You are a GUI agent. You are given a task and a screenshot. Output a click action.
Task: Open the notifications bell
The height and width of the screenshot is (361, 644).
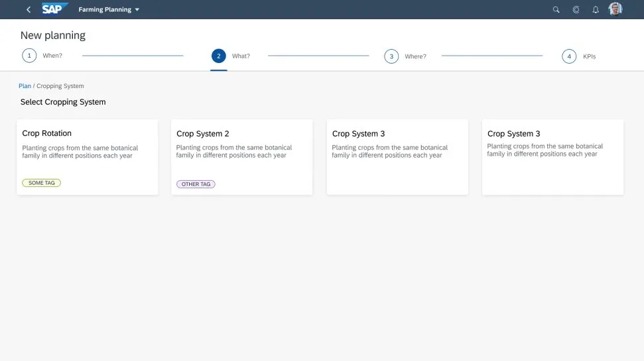point(596,10)
